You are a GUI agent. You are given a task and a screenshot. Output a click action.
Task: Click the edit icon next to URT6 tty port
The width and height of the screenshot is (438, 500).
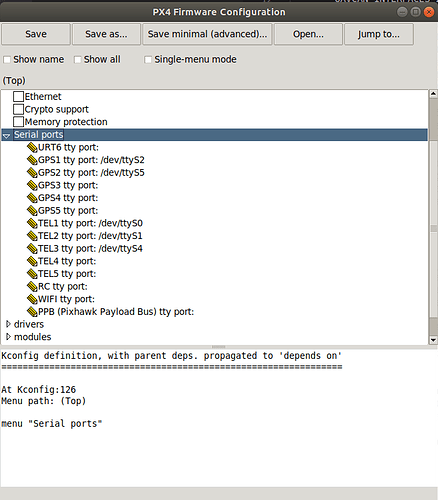click(x=32, y=147)
